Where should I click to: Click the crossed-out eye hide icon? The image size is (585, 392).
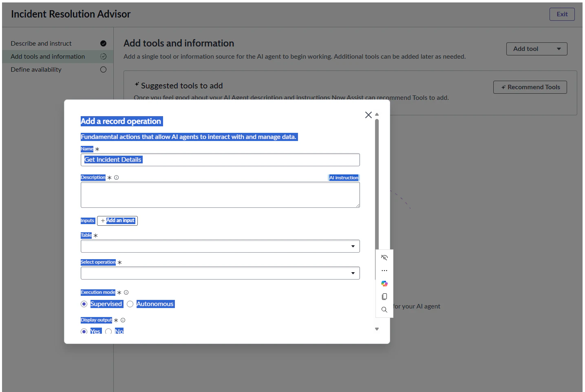[x=384, y=258]
